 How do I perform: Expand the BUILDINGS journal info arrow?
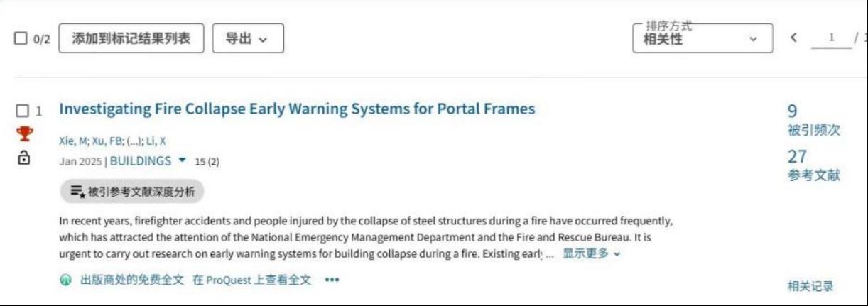point(183,160)
